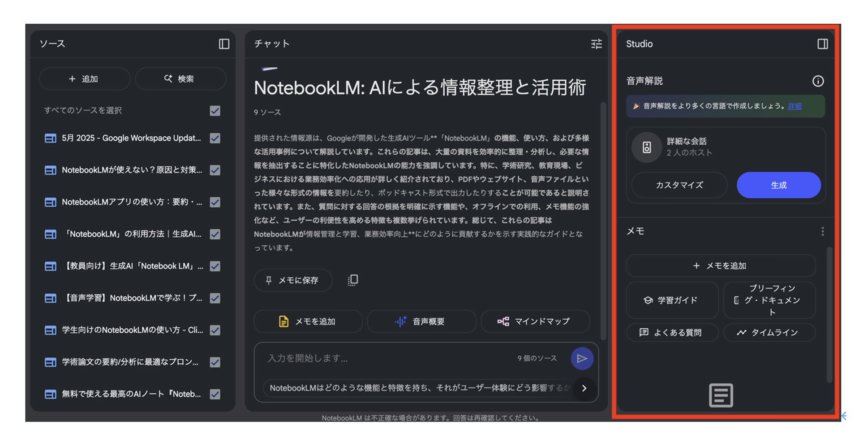
Task: Toggle すべてのソースを選択 to deselect all sources
Action: pyautogui.click(x=215, y=110)
